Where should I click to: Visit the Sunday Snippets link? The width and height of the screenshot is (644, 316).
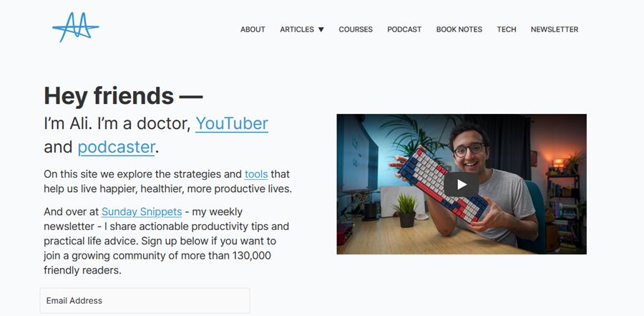[142, 212]
